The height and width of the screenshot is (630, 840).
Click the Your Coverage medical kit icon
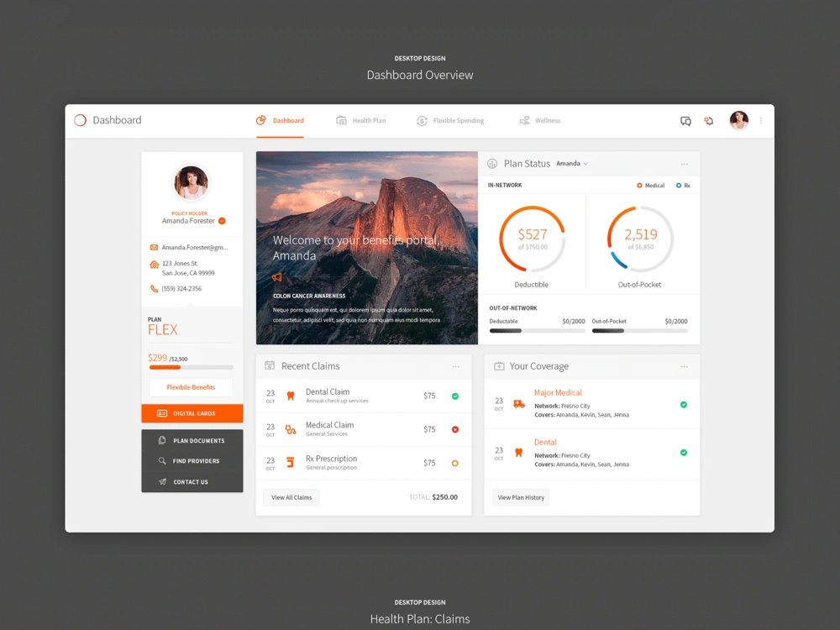tap(499, 366)
